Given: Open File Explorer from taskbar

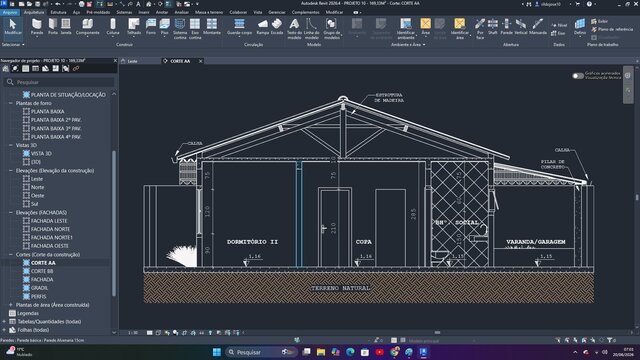Looking at the screenshot, I should tap(321, 352).
